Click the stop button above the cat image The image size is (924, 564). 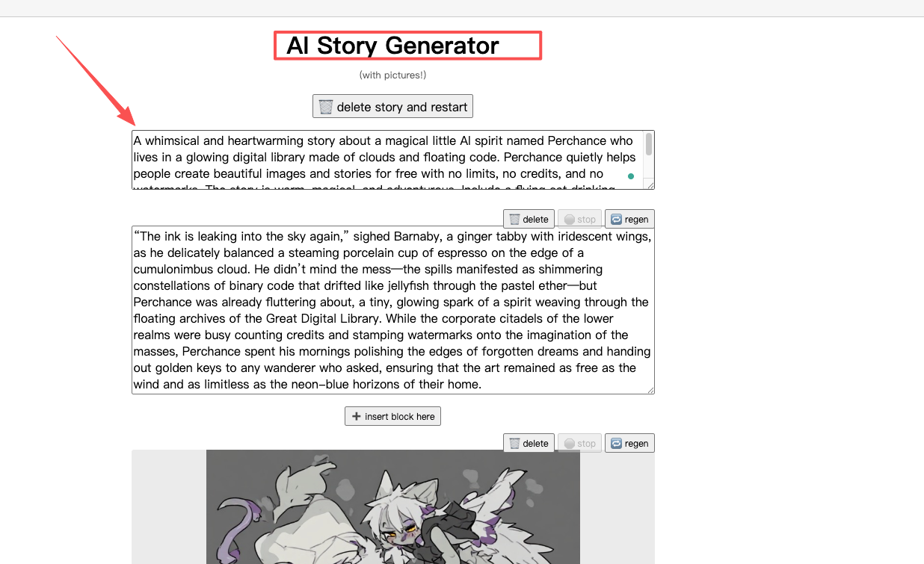579,443
